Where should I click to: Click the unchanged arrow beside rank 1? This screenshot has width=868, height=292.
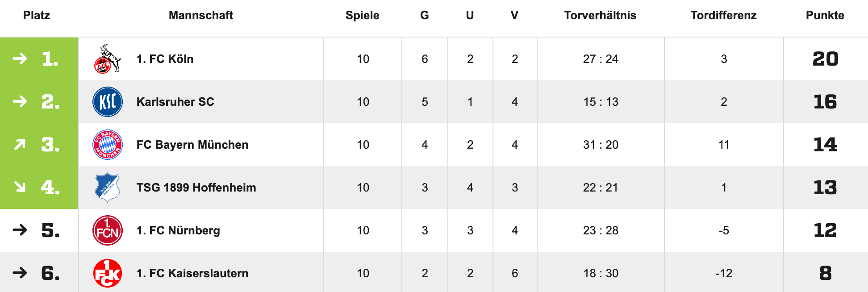pos(20,58)
